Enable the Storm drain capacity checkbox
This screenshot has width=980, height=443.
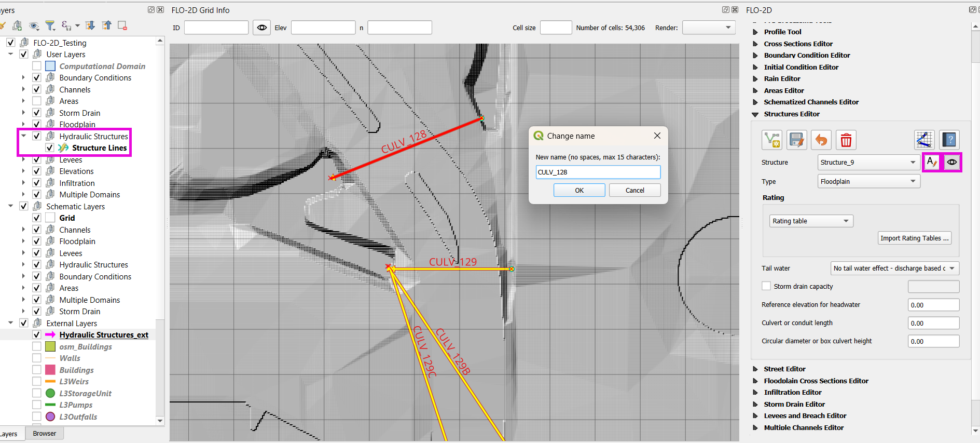[766, 286]
